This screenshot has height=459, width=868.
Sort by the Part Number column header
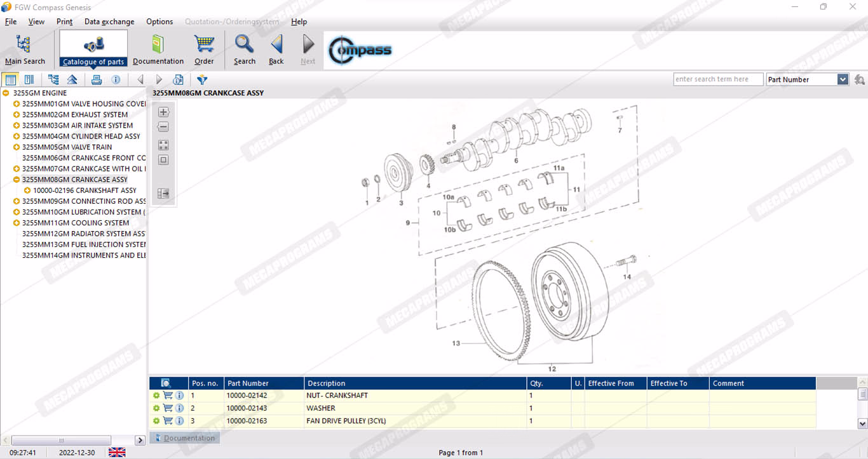(264, 383)
